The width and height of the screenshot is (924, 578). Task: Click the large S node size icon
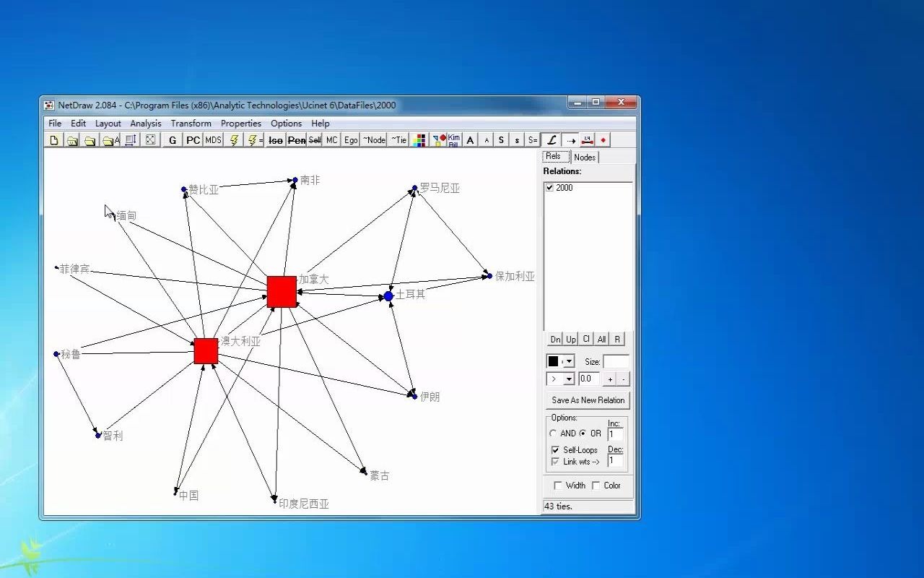[x=502, y=140]
